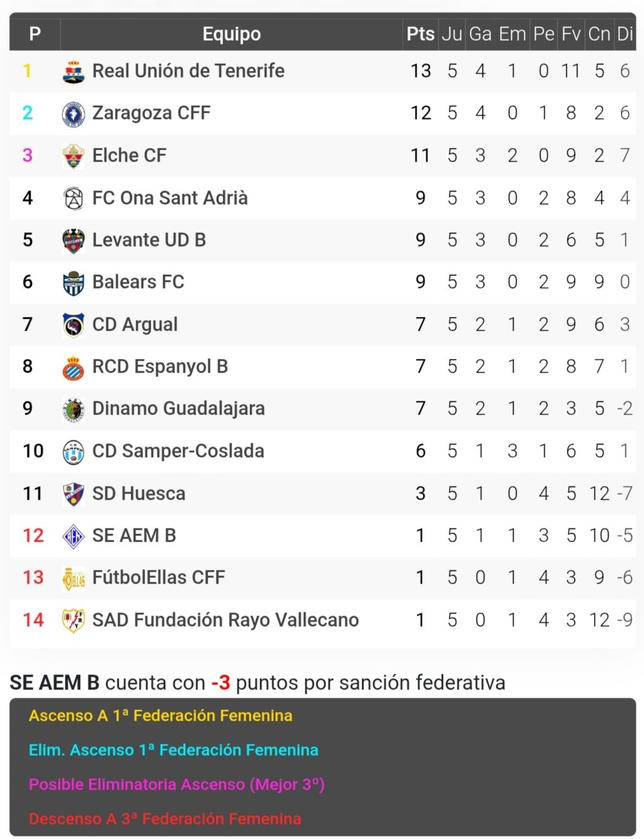The image size is (644, 839).
Task: Open the CD Samper-Coslada team name
Action: [x=178, y=451]
